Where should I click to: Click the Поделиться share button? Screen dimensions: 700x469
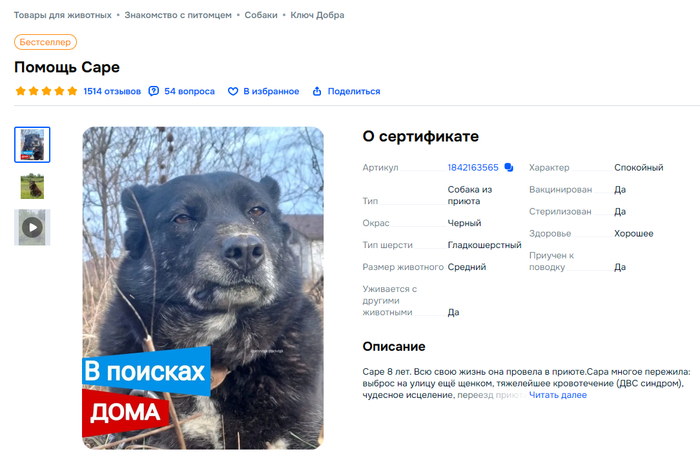point(354,91)
